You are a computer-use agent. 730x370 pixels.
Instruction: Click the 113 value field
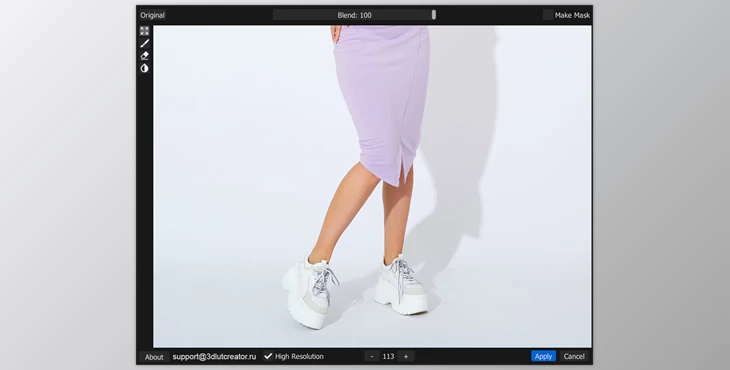pos(388,357)
